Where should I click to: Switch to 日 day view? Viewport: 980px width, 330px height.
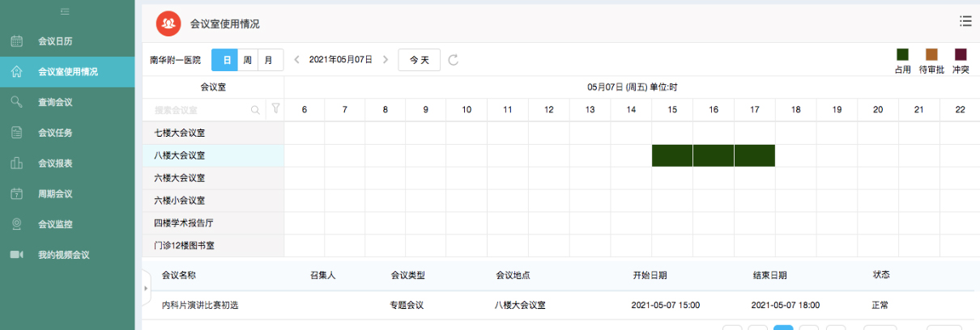pyautogui.click(x=226, y=60)
